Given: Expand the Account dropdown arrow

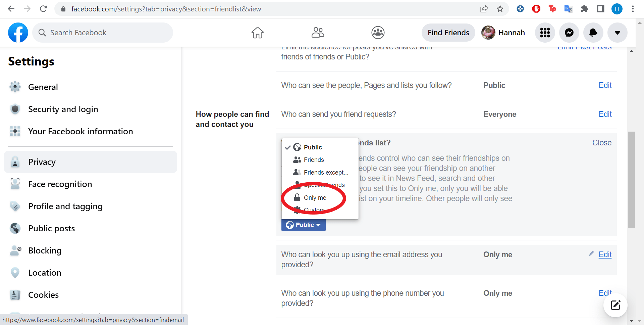Looking at the screenshot, I should 618,33.
